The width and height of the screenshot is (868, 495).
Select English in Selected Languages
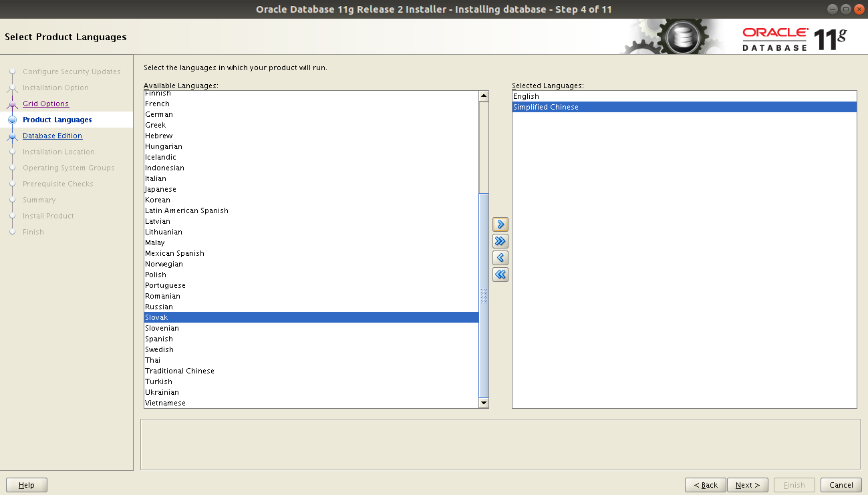click(x=526, y=96)
